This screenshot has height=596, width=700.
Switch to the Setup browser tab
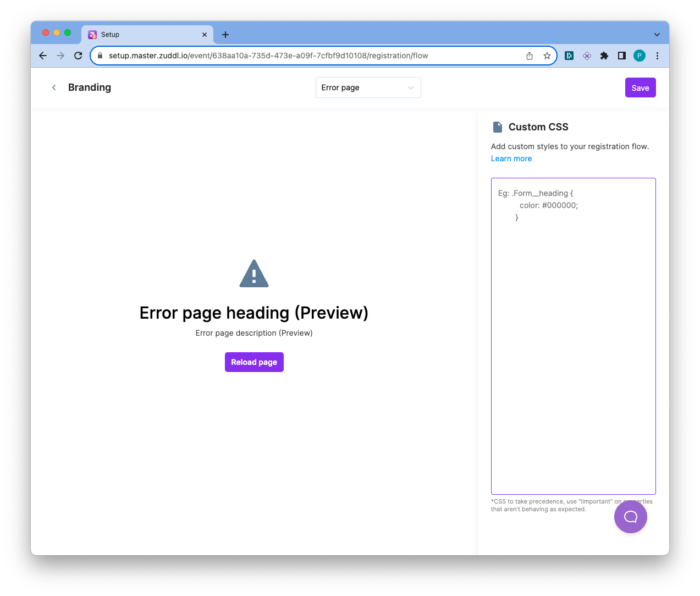coord(137,34)
